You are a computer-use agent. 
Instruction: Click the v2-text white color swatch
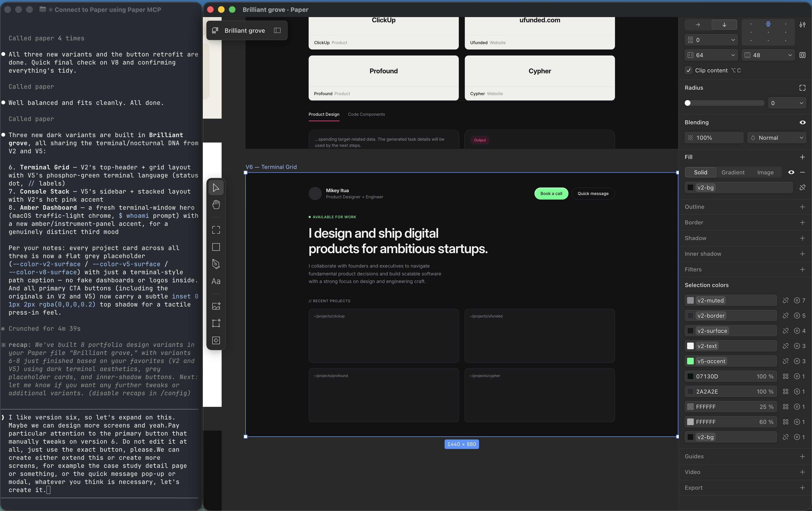coord(690,346)
